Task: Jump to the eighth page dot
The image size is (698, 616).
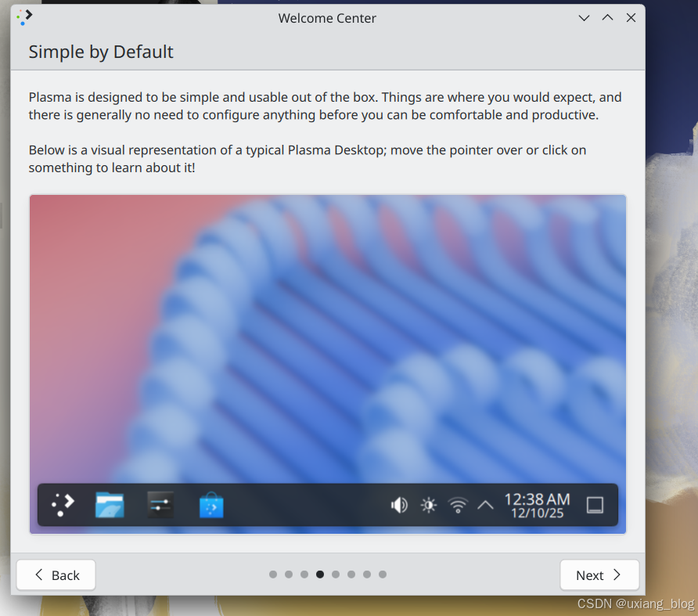Action: [383, 575]
